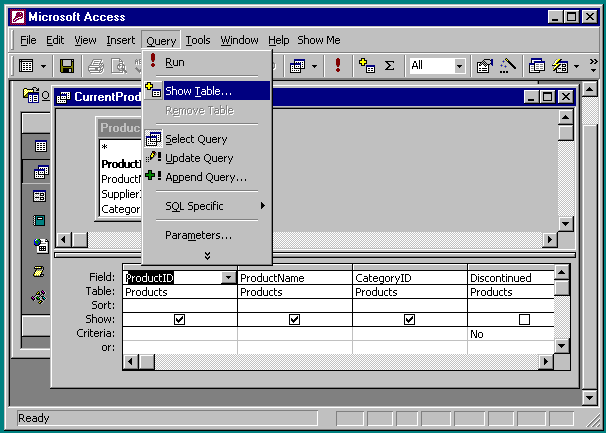Run the query using the toolbar exclamation icon
This screenshot has width=606, height=433.
pyautogui.click(x=338, y=65)
